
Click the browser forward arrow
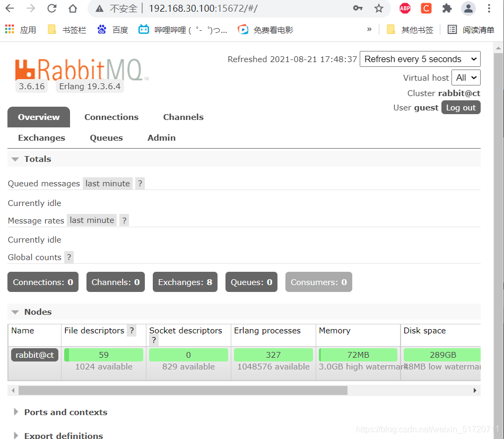click(x=31, y=8)
